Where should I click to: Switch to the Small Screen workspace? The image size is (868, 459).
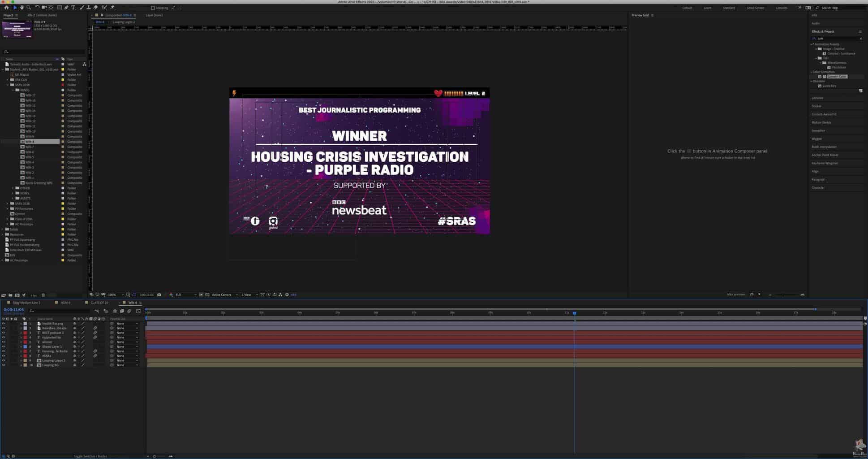click(755, 8)
